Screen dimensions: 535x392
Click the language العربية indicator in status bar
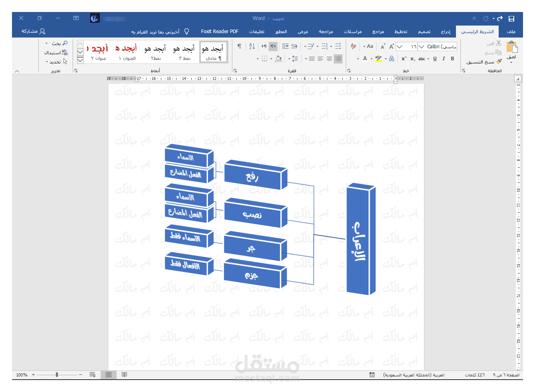click(414, 375)
